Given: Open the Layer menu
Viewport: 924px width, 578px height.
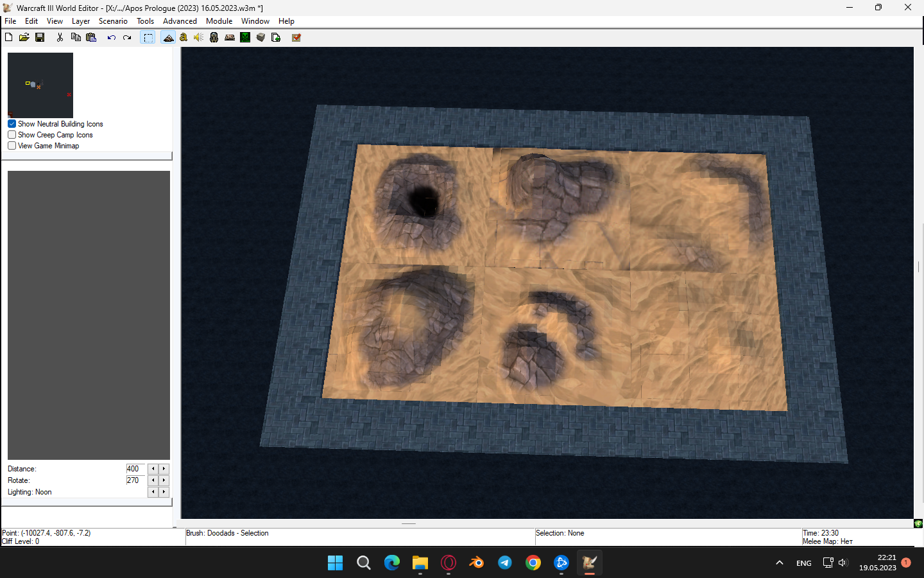Looking at the screenshot, I should 81,21.
